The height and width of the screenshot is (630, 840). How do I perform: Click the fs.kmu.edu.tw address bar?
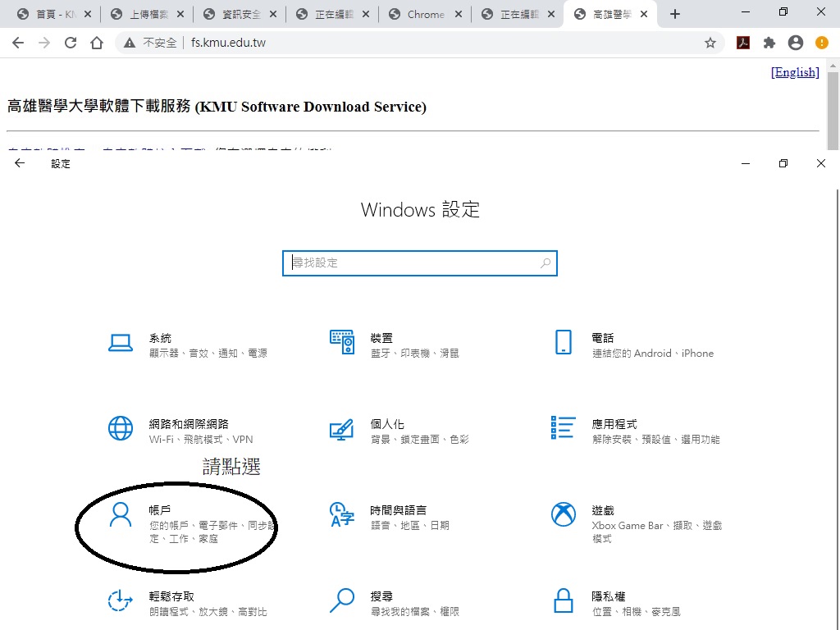coord(418,43)
